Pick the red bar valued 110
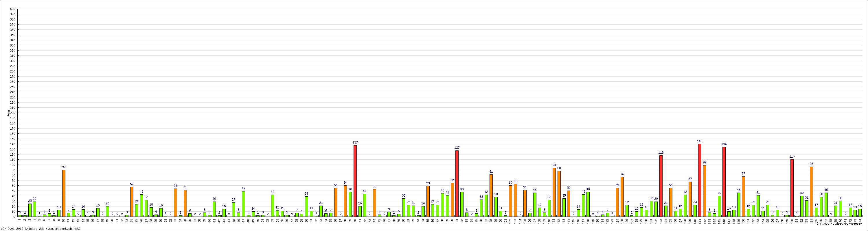Viewport: 868px width, 231px height. pyautogui.click(x=792, y=188)
